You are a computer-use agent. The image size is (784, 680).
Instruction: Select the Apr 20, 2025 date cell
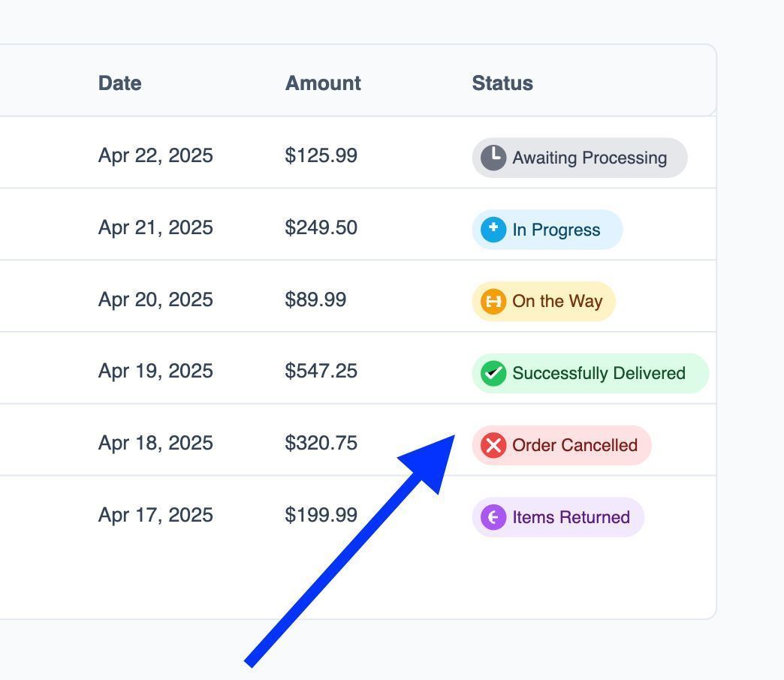point(155,299)
